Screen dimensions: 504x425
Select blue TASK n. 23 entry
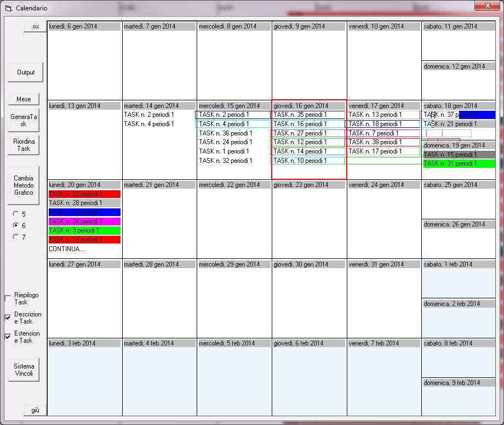click(x=84, y=212)
